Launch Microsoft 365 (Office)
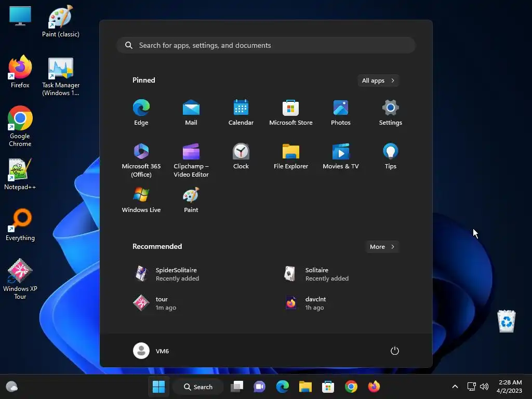 [141, 160]
